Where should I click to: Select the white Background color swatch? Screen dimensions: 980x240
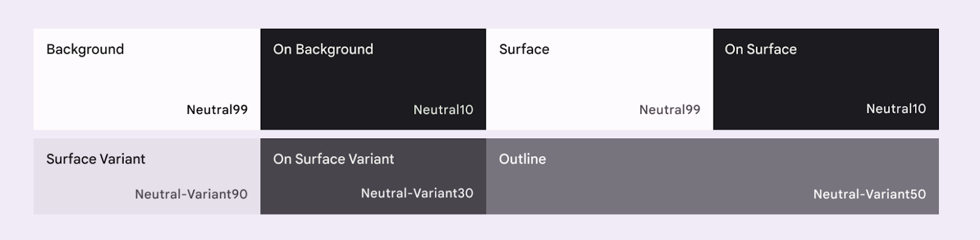tap(147, 79)
